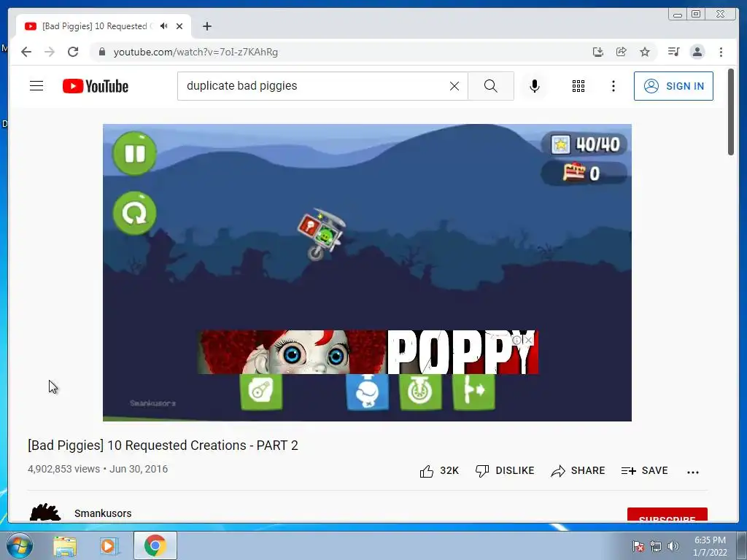Open the YouTube hamburger guide menu

pyautogui.click(x=36, y=86)
